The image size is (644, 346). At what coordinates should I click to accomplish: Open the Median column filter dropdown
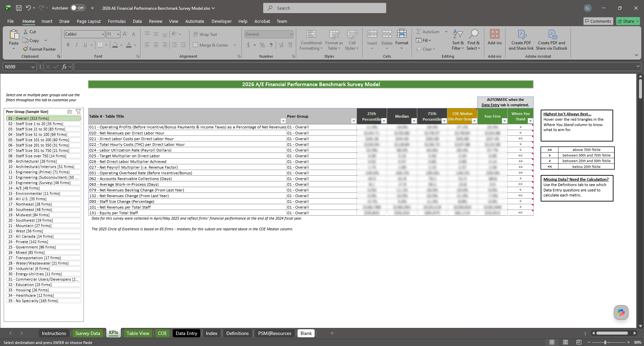[x=414, y=121]
